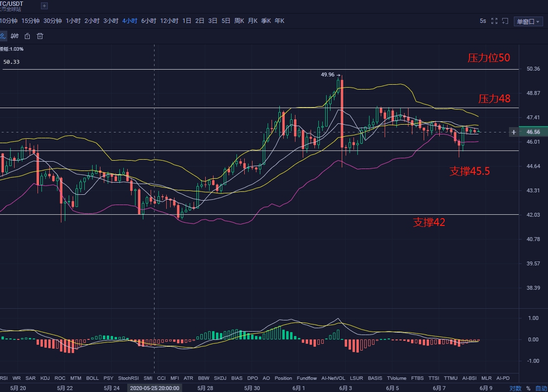Switch to 3日 timeframe
Image resolution: width=548 pixels, height=392 pixels.
coord(213,21)
